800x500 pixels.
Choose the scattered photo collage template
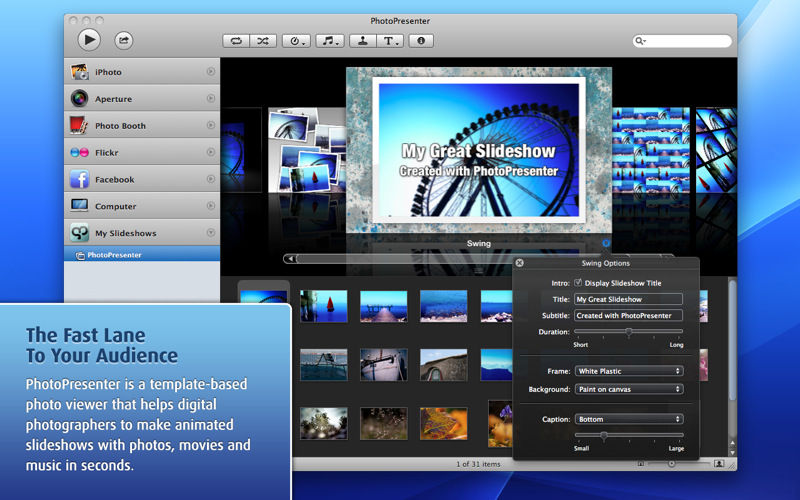(x=307, y=149)
